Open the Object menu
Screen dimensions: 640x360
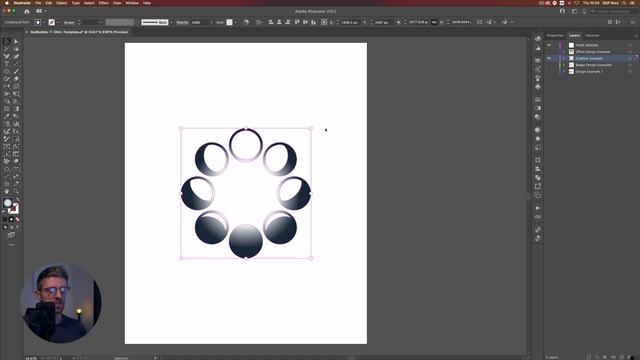coord(62,3)
